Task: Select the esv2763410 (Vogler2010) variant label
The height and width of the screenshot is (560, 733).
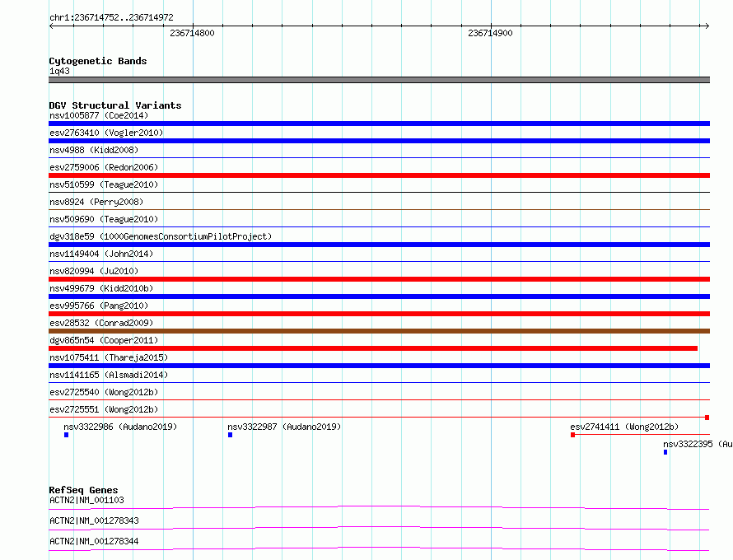Action: (x=106, y=133)
